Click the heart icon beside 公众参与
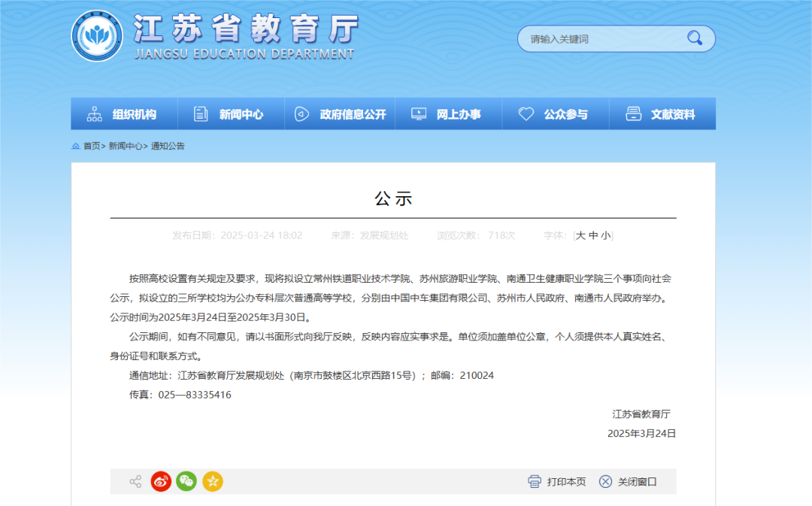Image resolution: width=812 pixels, height=506 pixels. click(526, 113)
